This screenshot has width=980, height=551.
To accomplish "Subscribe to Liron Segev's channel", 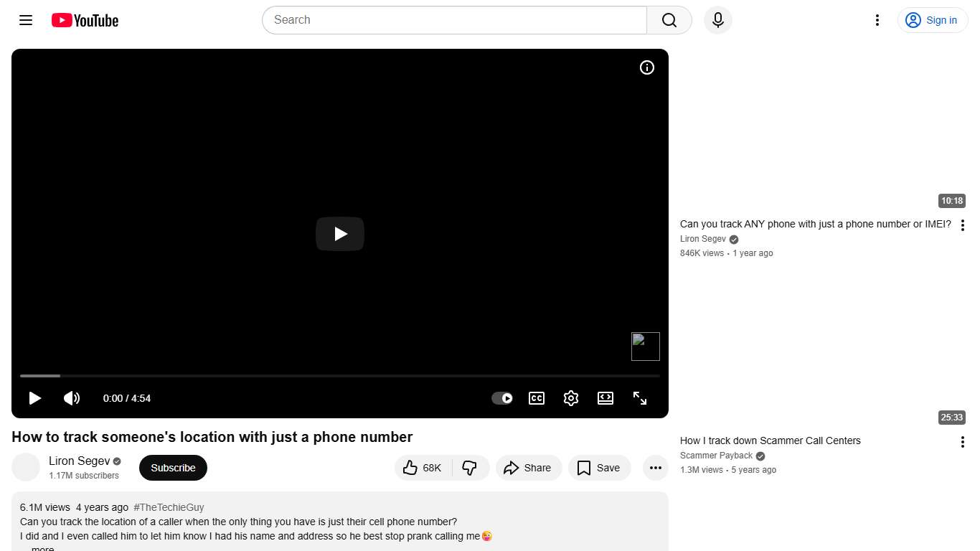I will (x=173, y=467).
